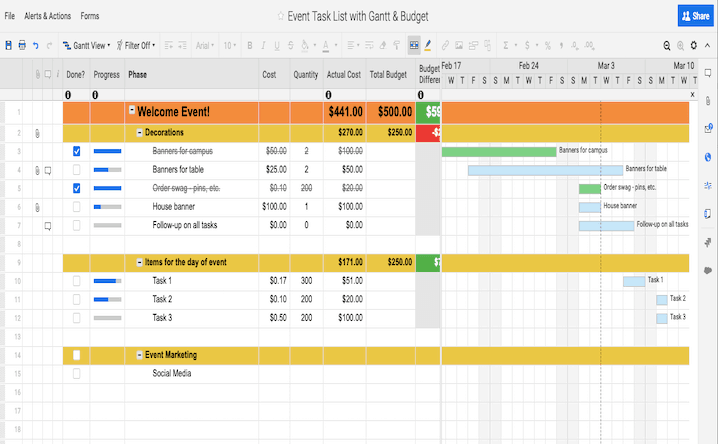Image resolution: width=718 pixels, height=444 pixels.
Task: Zoom out the Gantt chart
Action: point(667,46)
